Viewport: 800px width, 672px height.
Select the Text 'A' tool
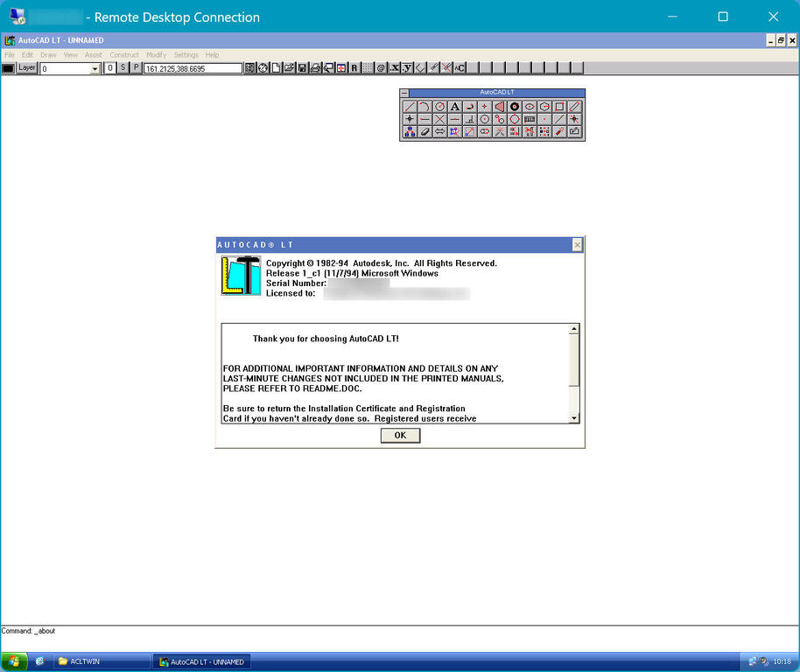point(454,107)
